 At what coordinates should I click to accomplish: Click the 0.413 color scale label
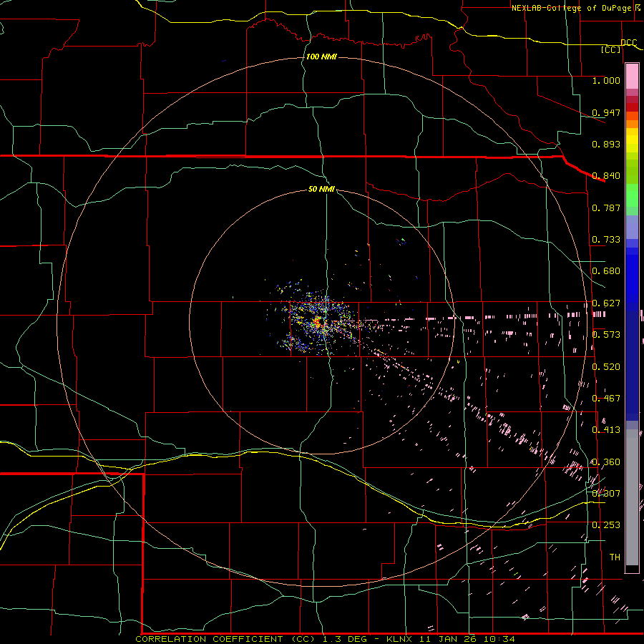coord(606,430)
